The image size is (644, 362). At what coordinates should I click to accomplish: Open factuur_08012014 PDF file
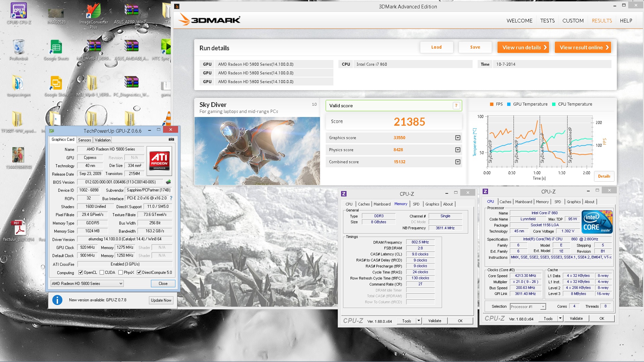(x=18, y=231)
